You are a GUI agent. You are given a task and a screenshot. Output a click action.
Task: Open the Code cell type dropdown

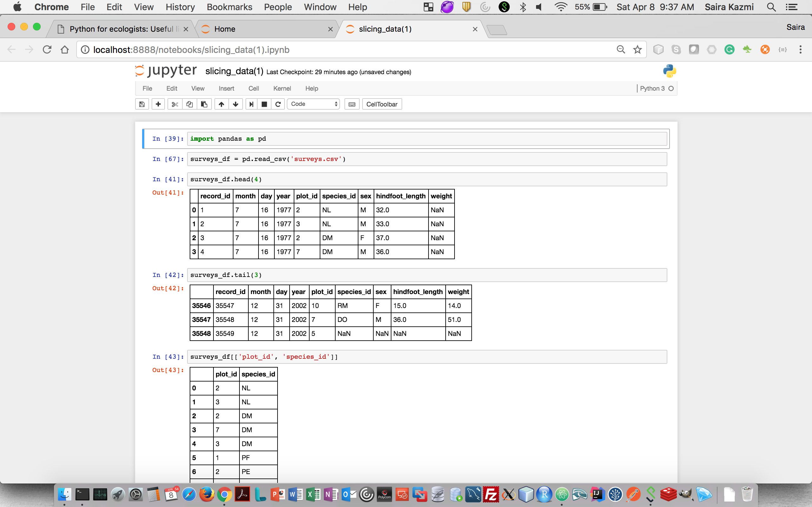tap(313, 104)
